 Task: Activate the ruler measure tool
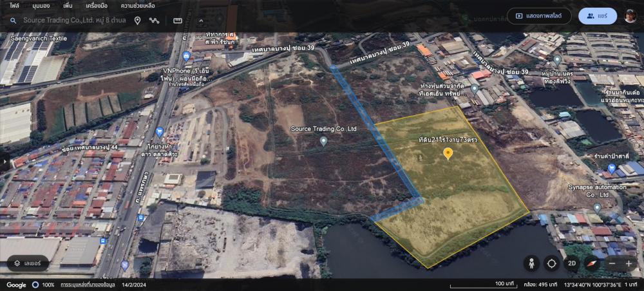(178, 21)
